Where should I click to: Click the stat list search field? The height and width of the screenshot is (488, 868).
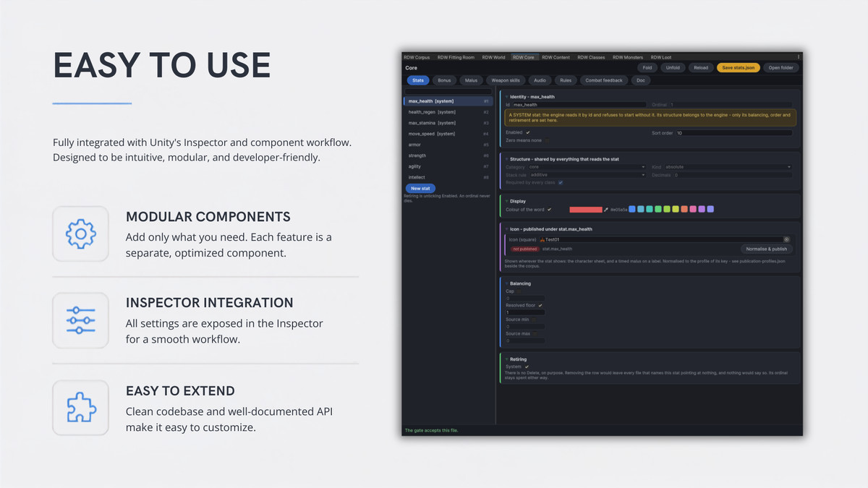point(447,92)
